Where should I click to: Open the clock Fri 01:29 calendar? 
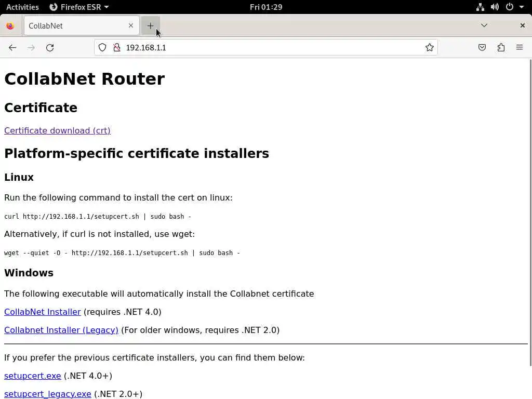266,7
